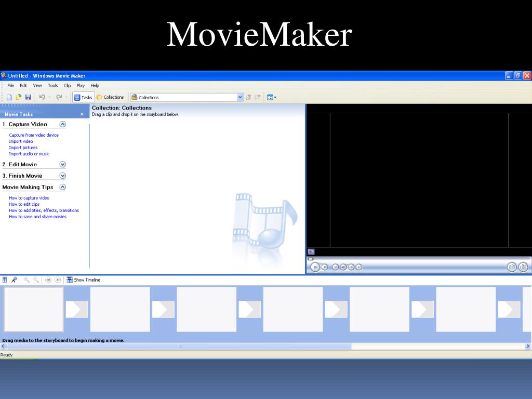532x399 pixels.
Task: Expand the Finish Movie section
Action: (63, 176)
